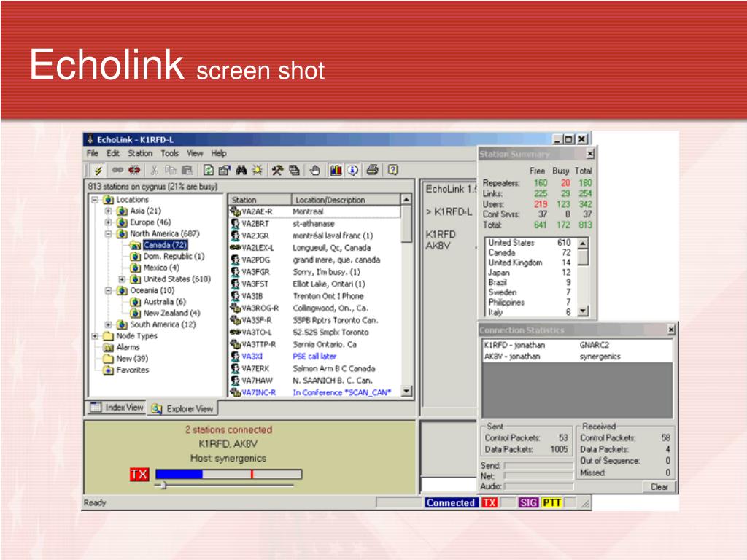The height and width of the screenshot is (560, 747).
Task: Select the Dom. Republic (1) tree item
Action: click(x=174, y=256)
